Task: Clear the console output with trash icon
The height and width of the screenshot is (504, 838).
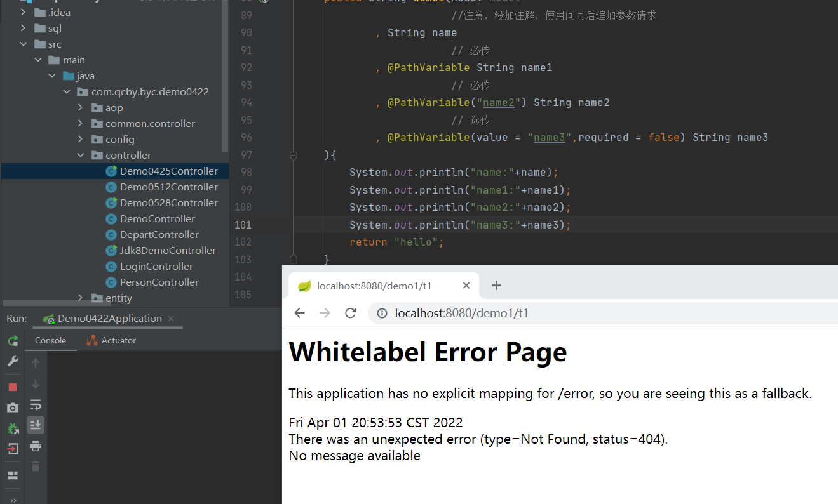Action: click(36, 466)
